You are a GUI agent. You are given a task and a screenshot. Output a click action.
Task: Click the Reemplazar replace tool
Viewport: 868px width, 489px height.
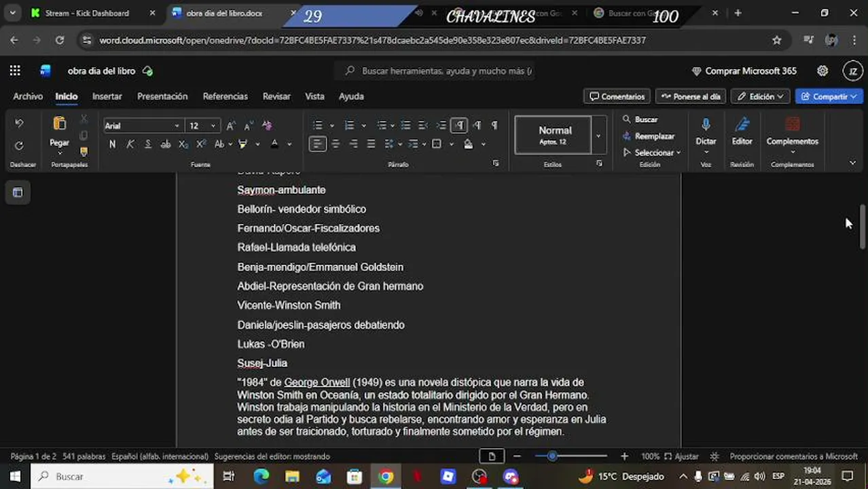[x=648, y=136]
